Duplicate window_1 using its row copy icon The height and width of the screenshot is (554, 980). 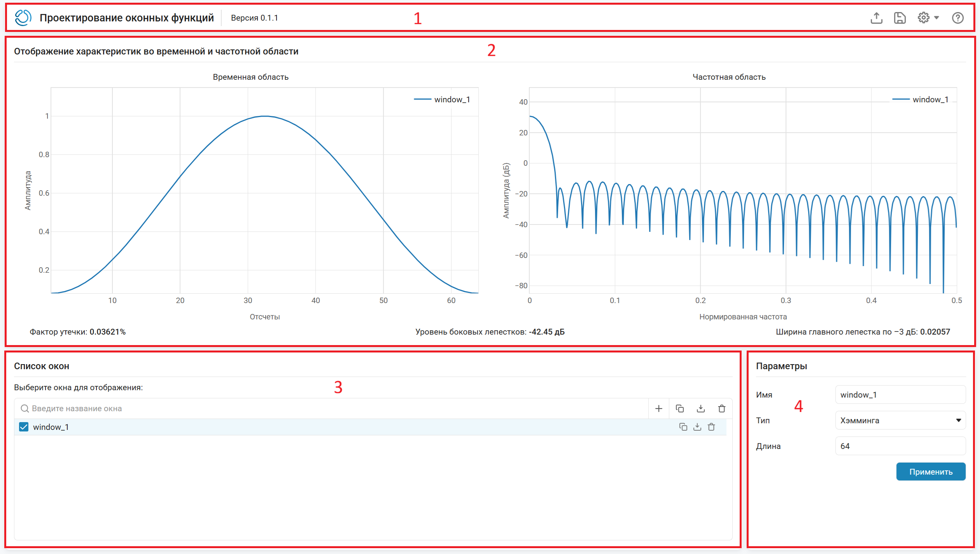click(x=683, y=427)
